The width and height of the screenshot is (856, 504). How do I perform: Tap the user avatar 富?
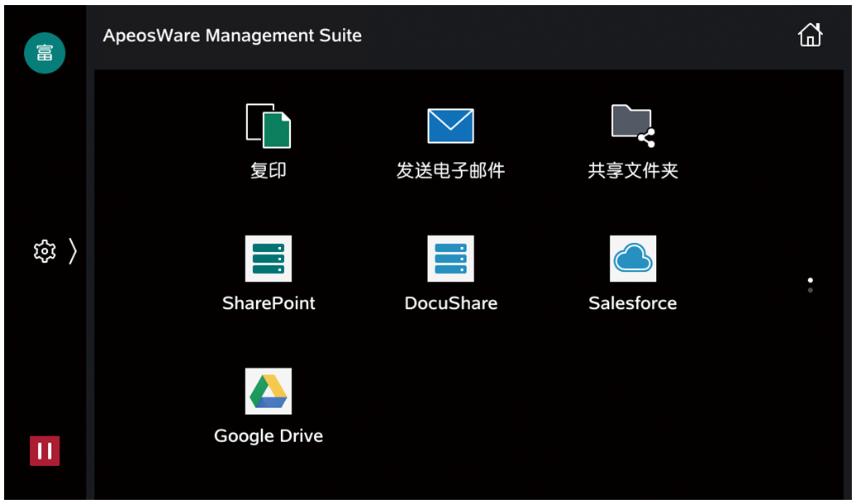45,53
